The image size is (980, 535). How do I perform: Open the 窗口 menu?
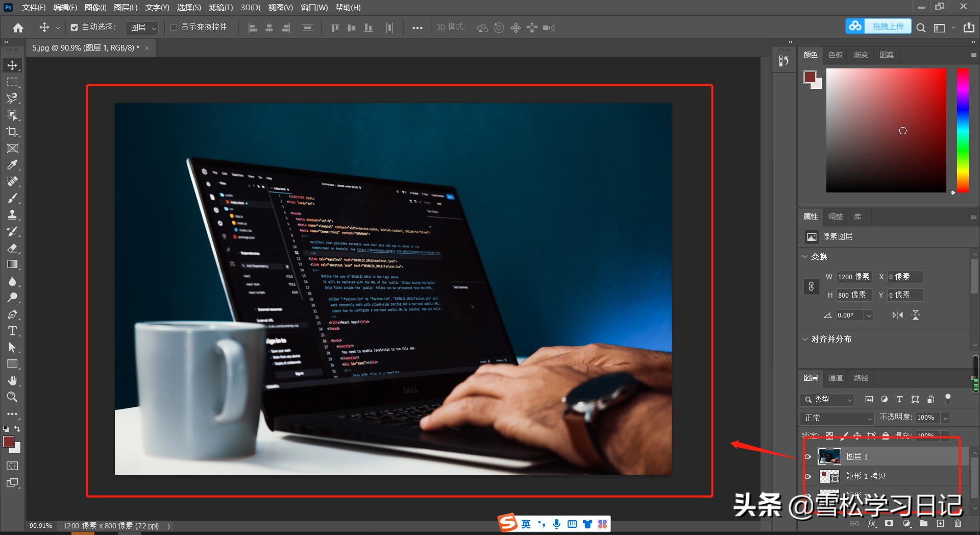tap(314, 7)
